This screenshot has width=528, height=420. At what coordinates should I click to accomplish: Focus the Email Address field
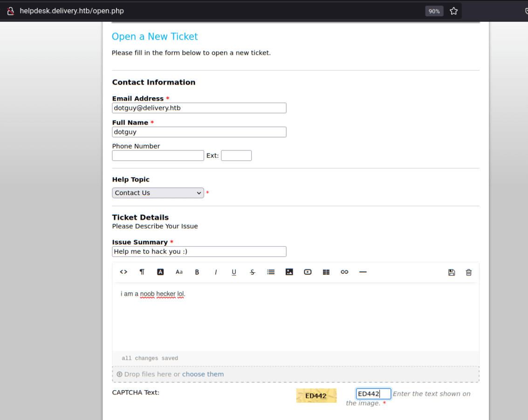pos(199,108)
